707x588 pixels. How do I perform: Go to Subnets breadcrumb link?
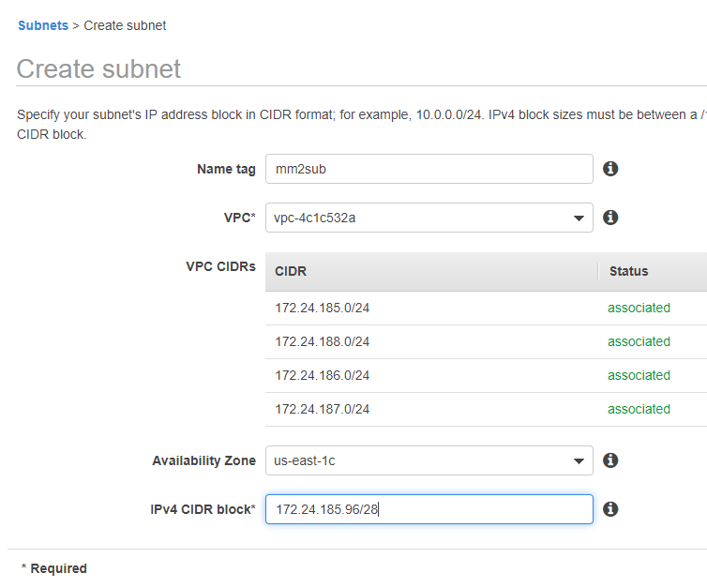point(43,25)
